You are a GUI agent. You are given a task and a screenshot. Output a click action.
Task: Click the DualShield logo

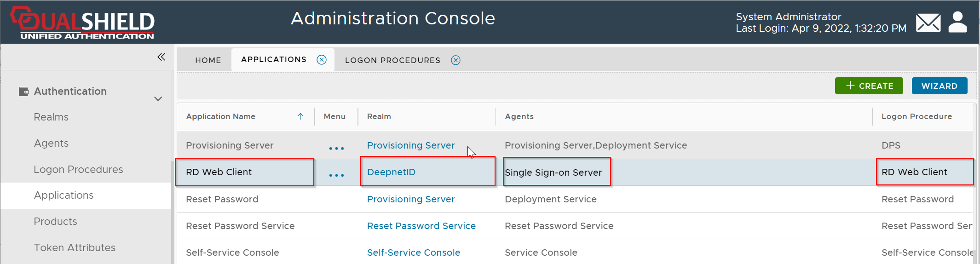83,23
